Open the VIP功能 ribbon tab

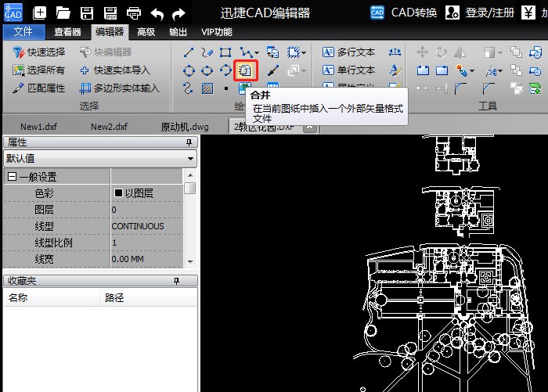(217, 32)
